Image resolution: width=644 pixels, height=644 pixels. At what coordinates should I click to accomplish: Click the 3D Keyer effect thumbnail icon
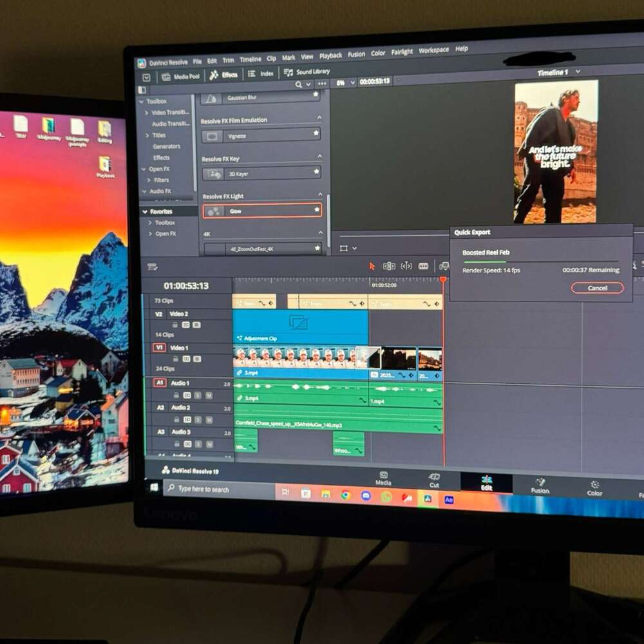tap(214, 174)
